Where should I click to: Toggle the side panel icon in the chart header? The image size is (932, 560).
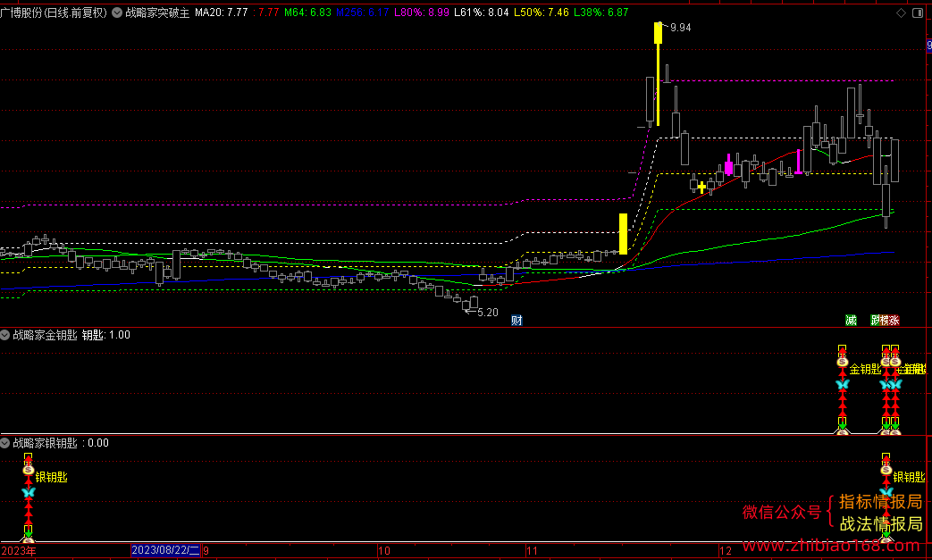(x=917, y=13)
